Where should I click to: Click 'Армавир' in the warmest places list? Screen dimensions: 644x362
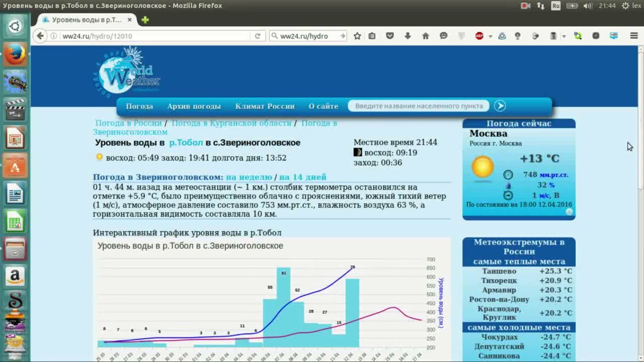(x=499, y=290)
